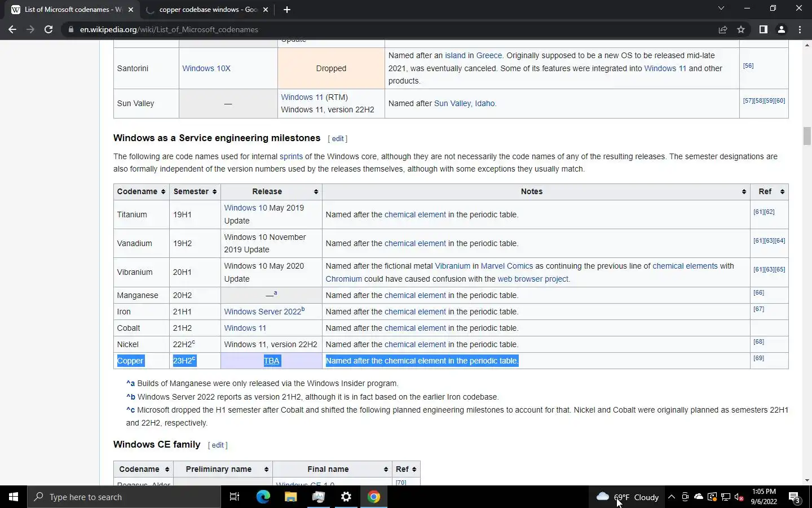812x508 pixels.
Task: Open notification center with 3 notifications
Action: click(x=795, y=497)
